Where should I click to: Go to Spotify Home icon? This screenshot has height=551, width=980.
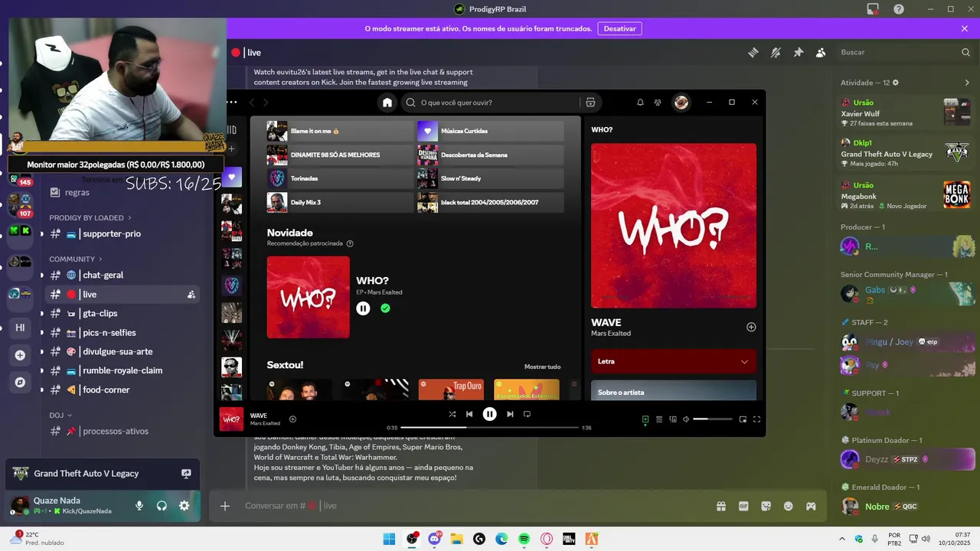(387, 103)
